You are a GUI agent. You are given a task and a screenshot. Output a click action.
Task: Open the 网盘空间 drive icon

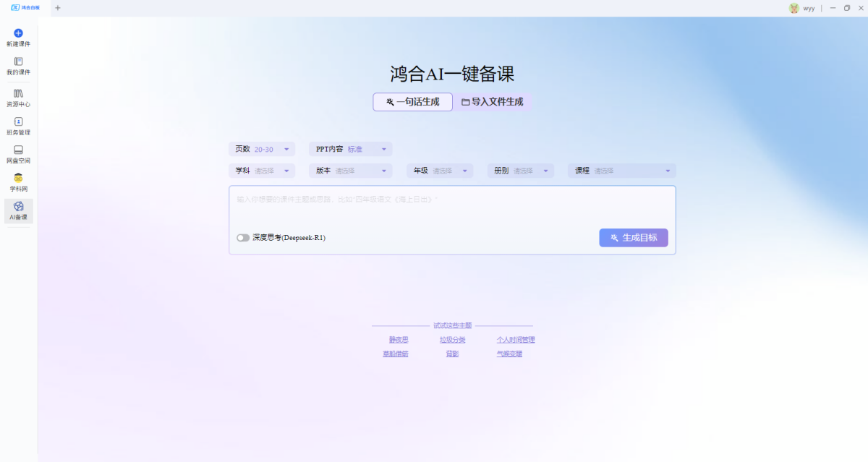point(18,150)
